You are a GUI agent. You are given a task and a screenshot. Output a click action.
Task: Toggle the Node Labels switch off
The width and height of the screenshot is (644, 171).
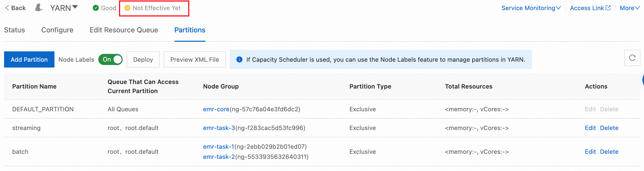click(110, 59)
